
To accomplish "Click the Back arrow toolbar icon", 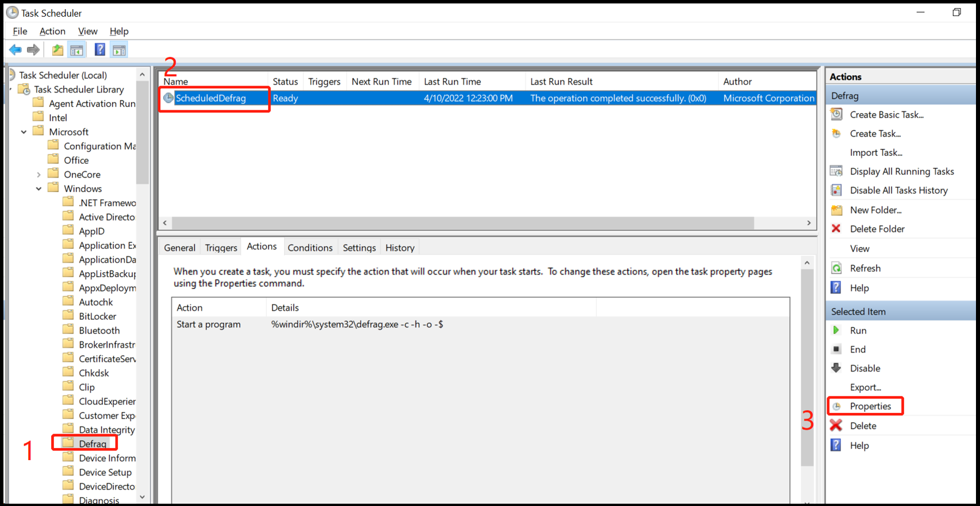I will click(16, 50).
